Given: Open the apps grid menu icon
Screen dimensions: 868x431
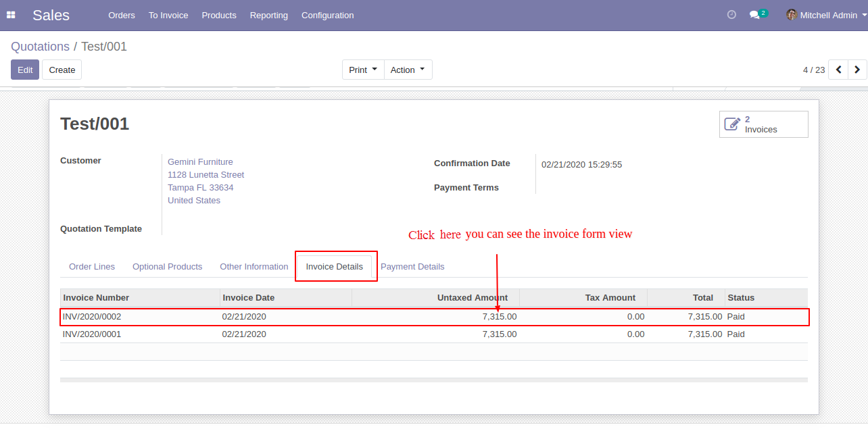Looking at the screenshot, I should [x=11, y=15].
